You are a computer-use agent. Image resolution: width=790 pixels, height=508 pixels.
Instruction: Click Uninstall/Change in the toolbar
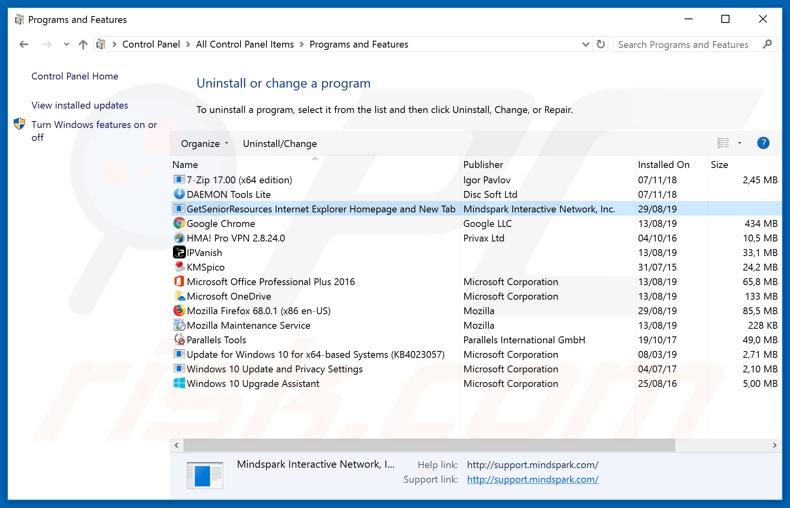coord(279,143)
